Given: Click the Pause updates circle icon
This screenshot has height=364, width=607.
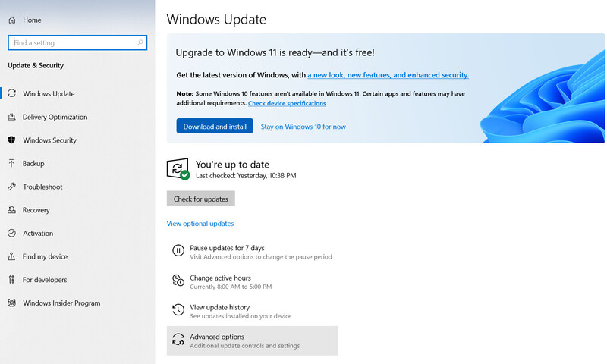Looking at the screenshot, I should tap(178, 251).
